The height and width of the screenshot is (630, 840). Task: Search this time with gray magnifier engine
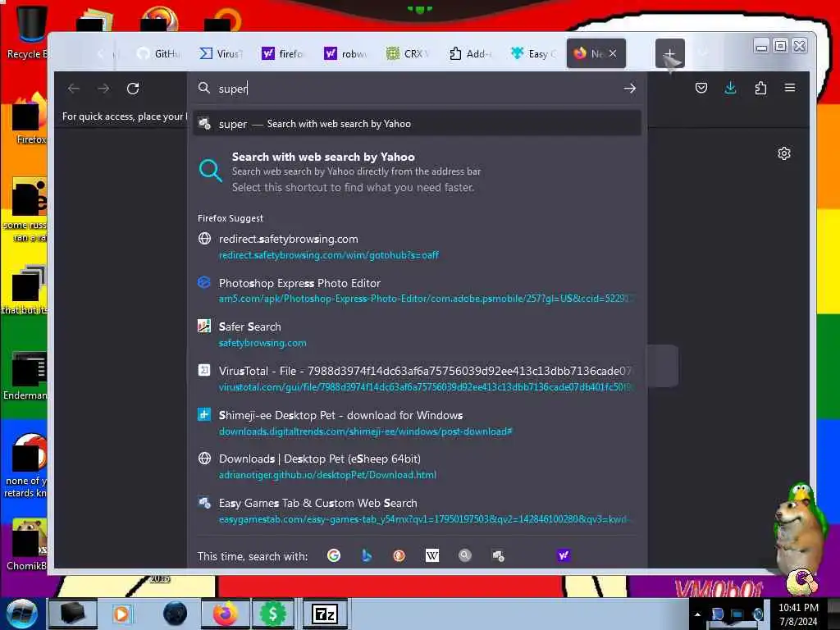coord(465,555)
